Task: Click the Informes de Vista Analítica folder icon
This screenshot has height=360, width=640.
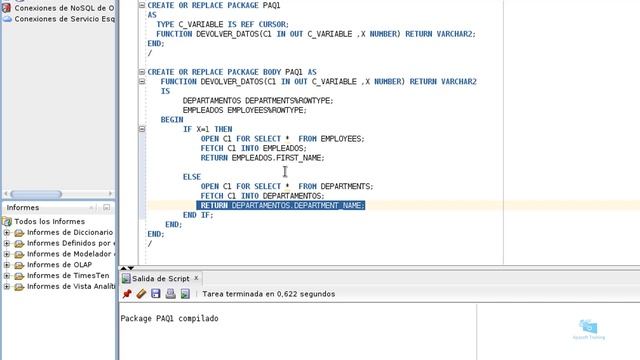Action: point(19,287)
